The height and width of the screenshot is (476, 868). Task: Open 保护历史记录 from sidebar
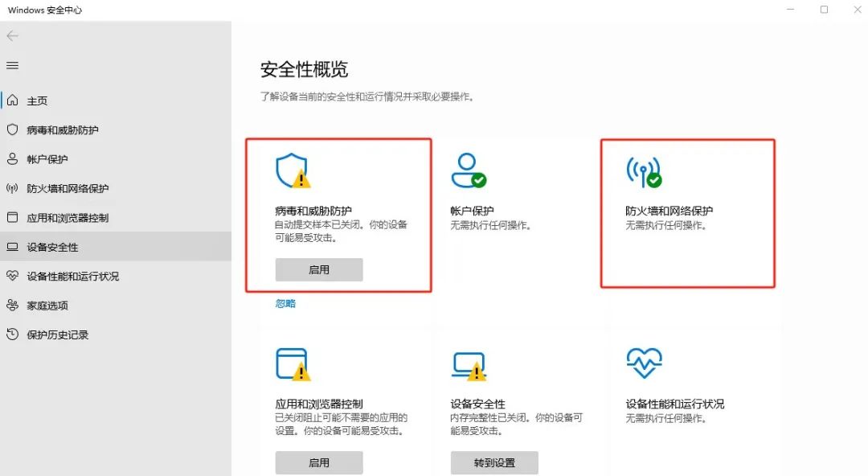coord(116,334)
